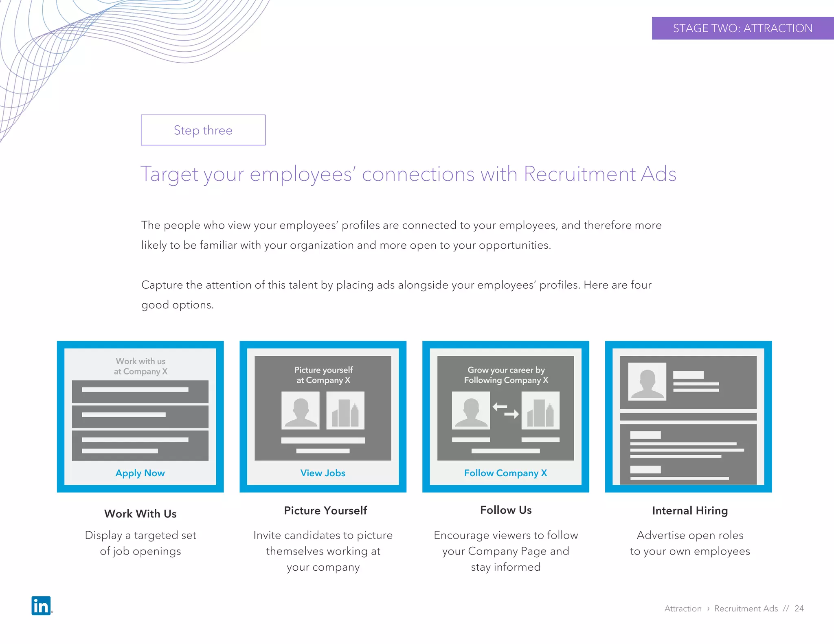
Task: Select the Picture Yourself ad thumbnail
Action: (x=323, y=416)
